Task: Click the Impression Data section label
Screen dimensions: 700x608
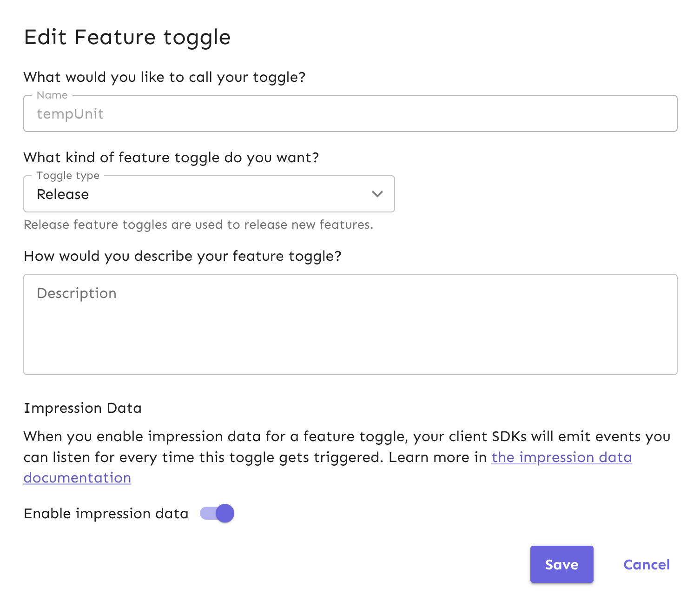Action: coord(83,408)
